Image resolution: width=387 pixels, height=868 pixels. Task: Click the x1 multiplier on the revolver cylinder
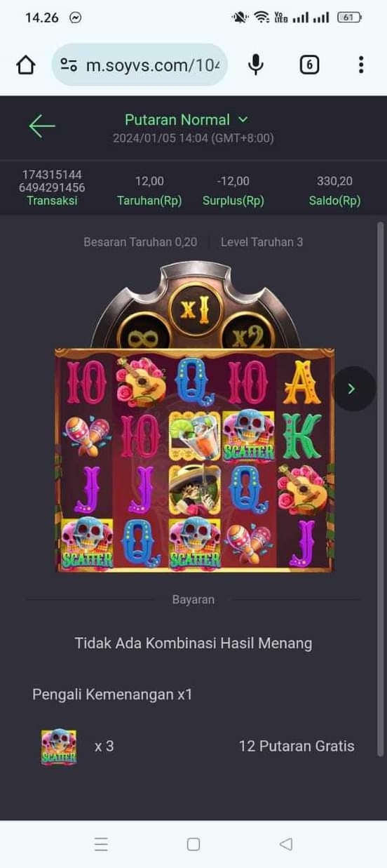click(x=195, y=309)
